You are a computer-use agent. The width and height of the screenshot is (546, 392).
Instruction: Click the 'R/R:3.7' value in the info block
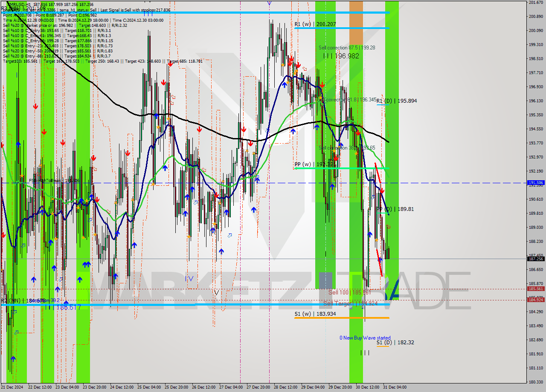pos(104,56)
